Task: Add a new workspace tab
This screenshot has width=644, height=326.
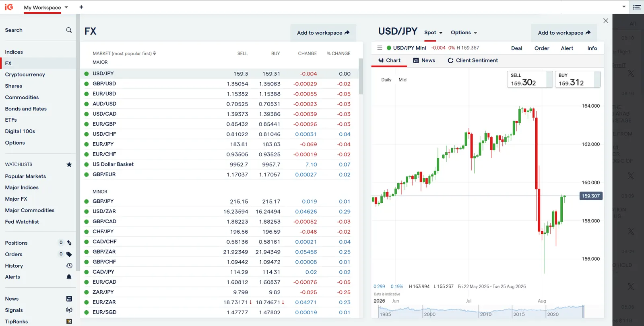Action: point(81,7)
